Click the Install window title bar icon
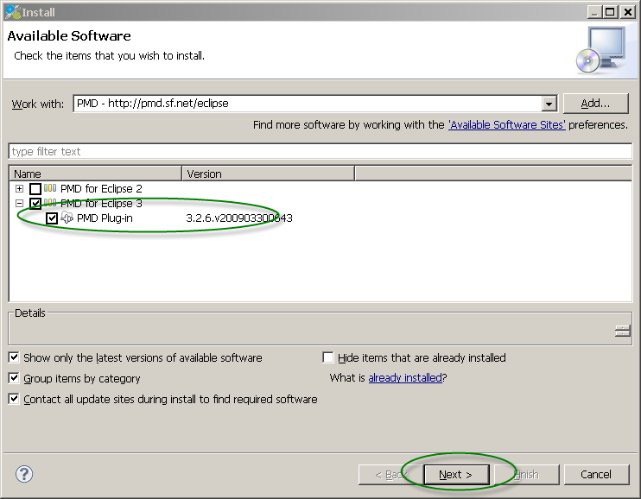 click(12, 12)
